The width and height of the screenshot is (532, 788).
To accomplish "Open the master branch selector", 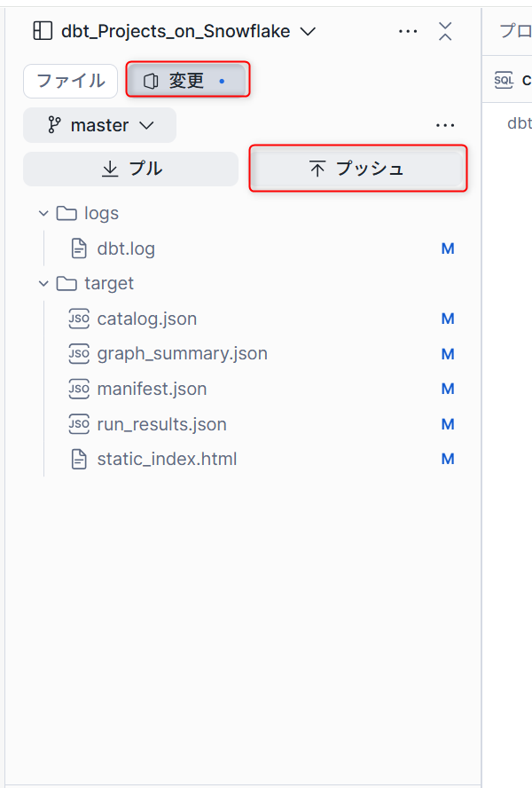I will pos(100,125).
